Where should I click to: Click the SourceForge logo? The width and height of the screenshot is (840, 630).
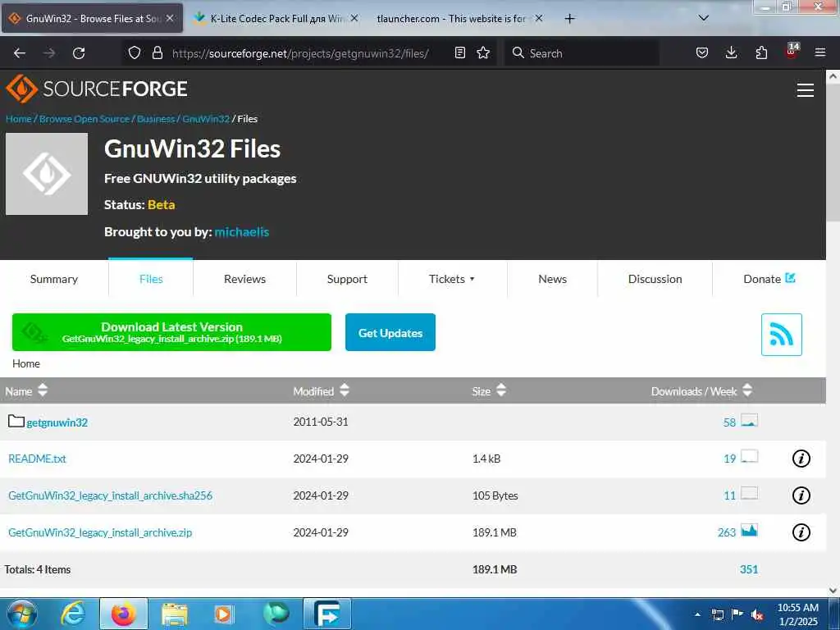97,89
